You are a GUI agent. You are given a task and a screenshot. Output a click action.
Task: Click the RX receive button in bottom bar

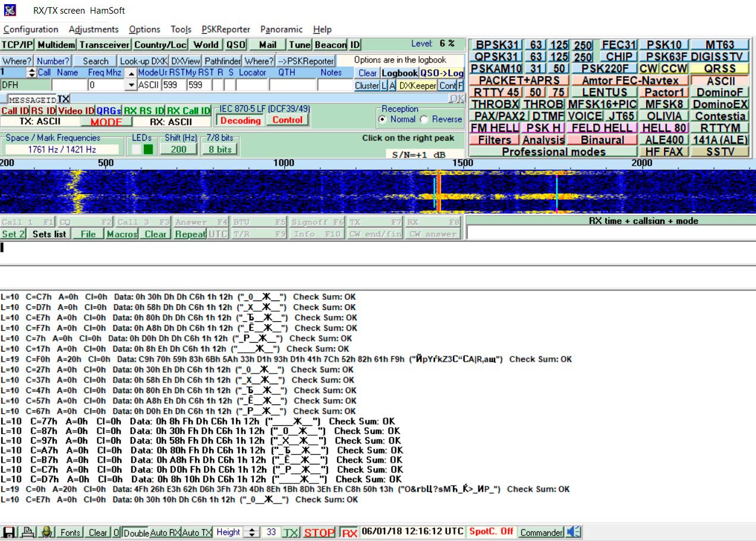click(349, 532)
